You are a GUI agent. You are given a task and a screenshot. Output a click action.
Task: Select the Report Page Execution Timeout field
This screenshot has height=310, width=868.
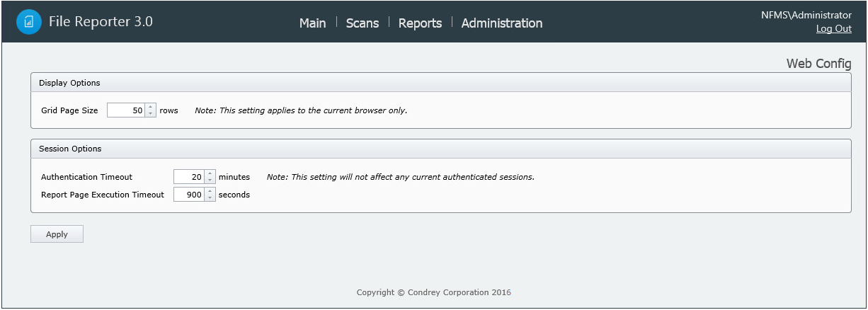[189, 195]
